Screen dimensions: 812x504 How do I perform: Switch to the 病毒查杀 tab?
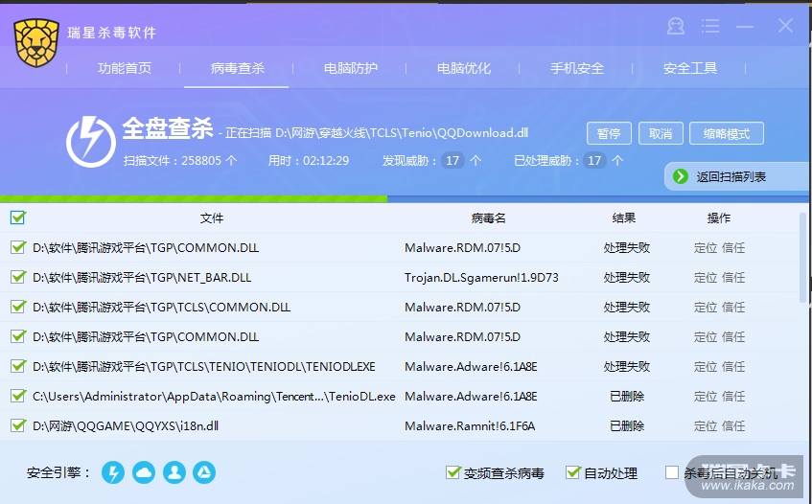click(x=237, y=68)
